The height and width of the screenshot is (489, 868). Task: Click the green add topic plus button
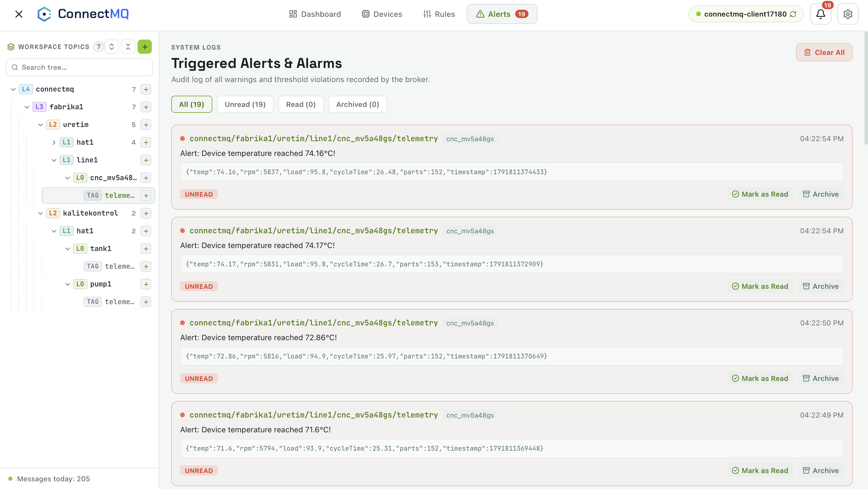(145, 47)
